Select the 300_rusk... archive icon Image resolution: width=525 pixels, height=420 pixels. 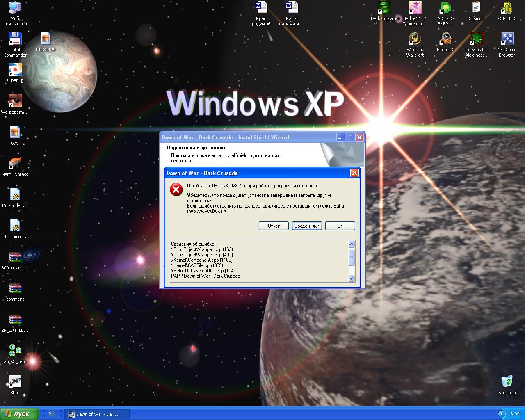click(15, 257)
